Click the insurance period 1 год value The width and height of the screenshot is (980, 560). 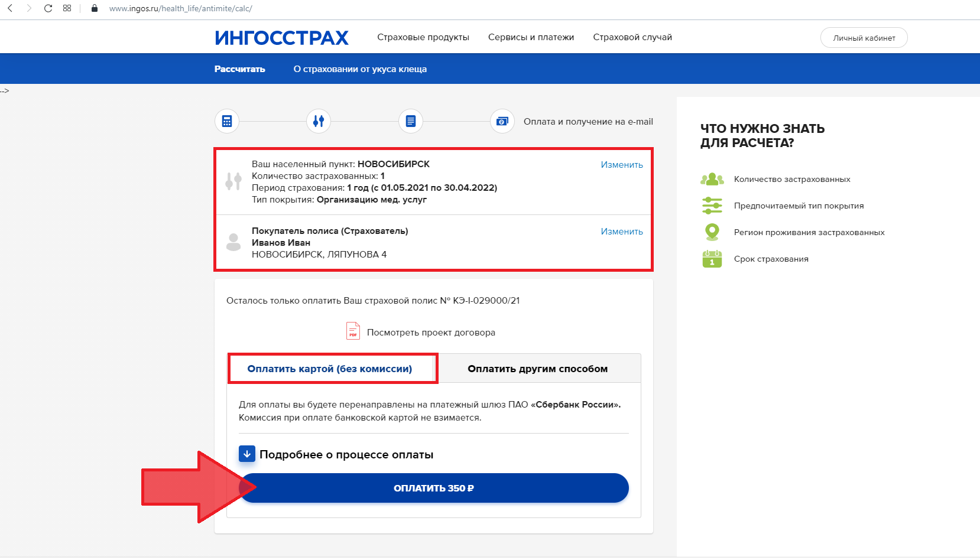(422, 188)
